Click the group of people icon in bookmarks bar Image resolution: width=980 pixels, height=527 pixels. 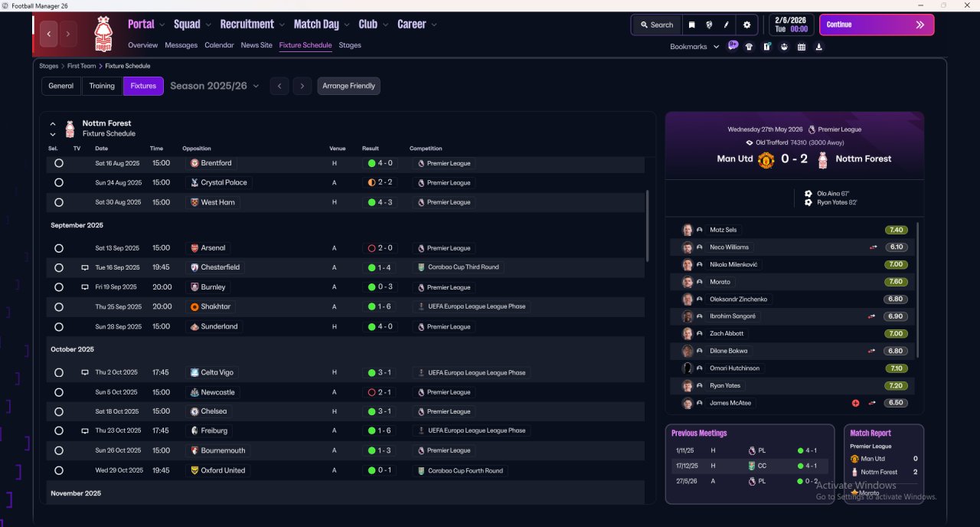[x=784, y=47]
